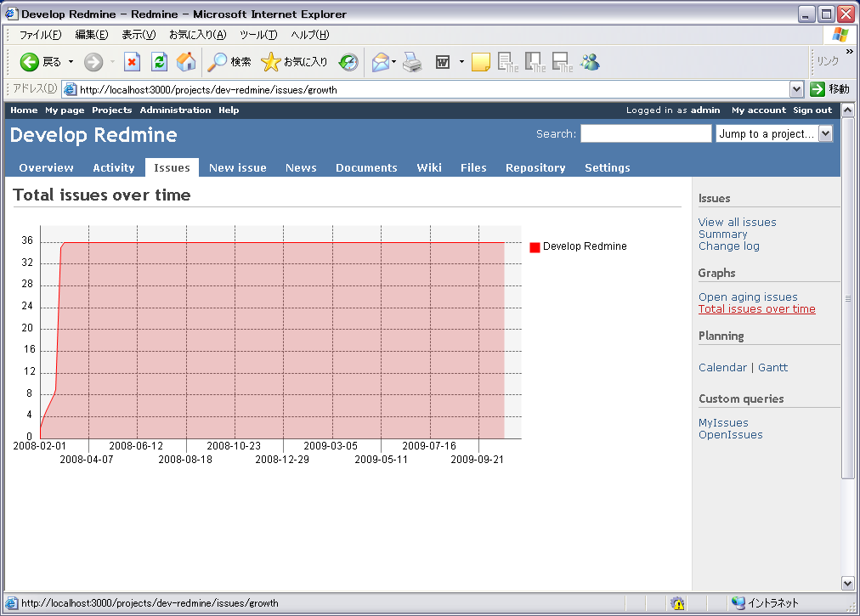Click the Refresh page icon
860x616 pixels.
pos(159,62)
